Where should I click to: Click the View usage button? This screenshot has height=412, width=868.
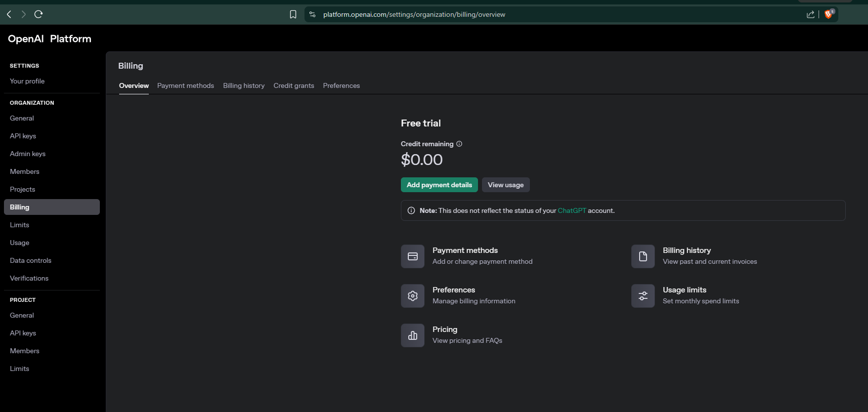click(x=506, y=185)
